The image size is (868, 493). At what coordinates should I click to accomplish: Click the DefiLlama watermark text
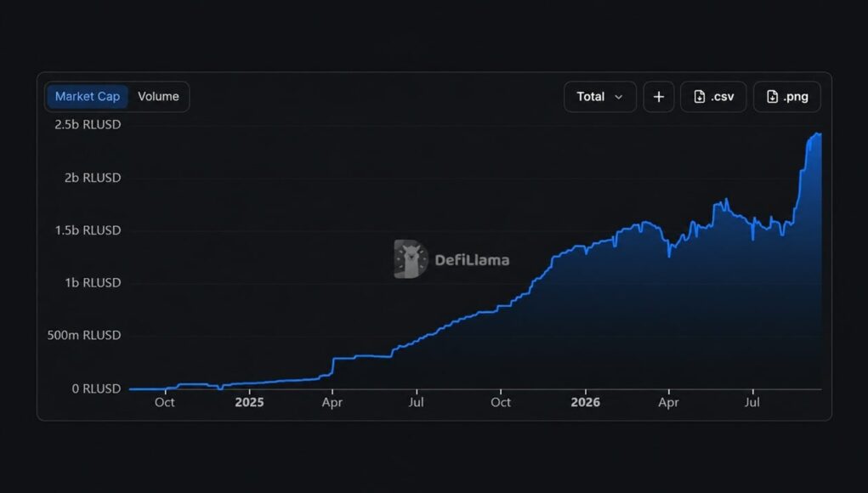tap(472, 259)
